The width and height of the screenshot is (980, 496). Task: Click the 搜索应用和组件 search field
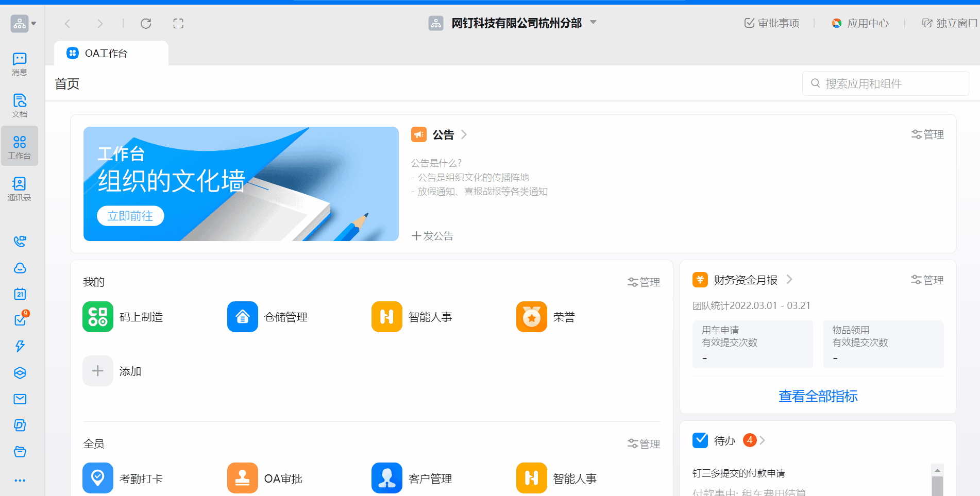pos(885,84)
